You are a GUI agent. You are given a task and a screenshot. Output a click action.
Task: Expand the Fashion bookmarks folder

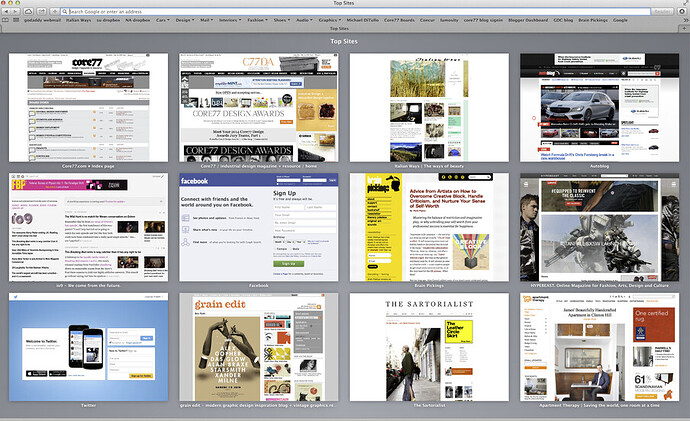256,20
